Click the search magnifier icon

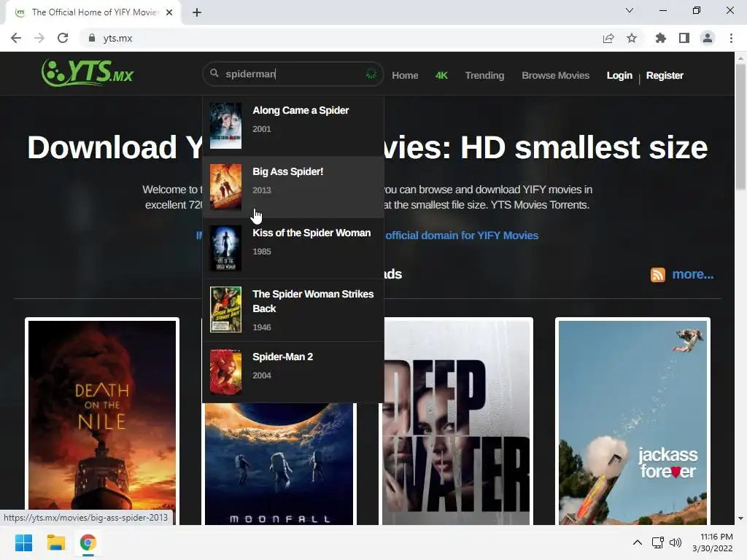[x=214, y=74]
